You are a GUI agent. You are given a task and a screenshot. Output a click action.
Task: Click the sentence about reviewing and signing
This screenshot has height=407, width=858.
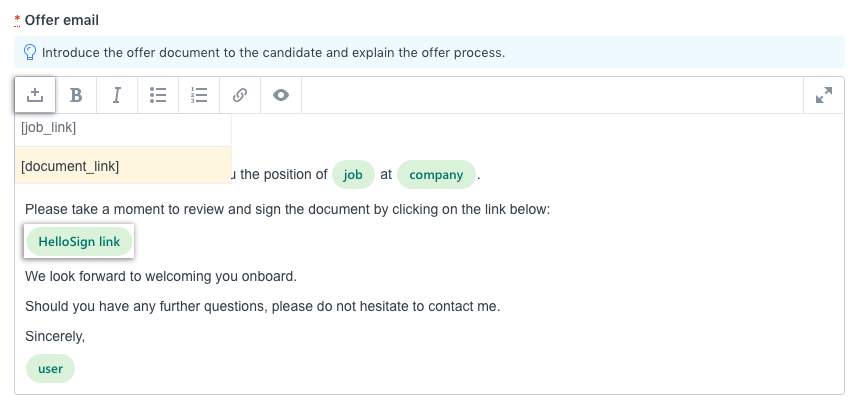(287, 210)
